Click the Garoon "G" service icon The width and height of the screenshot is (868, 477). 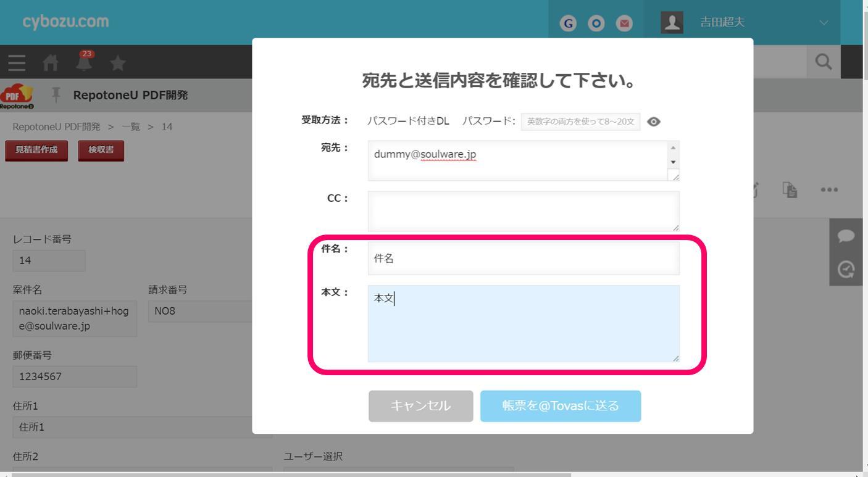(x=567, y=23)
